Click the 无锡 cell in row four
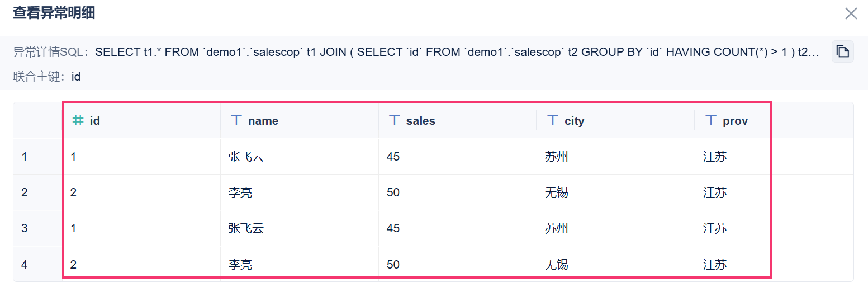This screenshot has height=282, width=868. (616, 264)
